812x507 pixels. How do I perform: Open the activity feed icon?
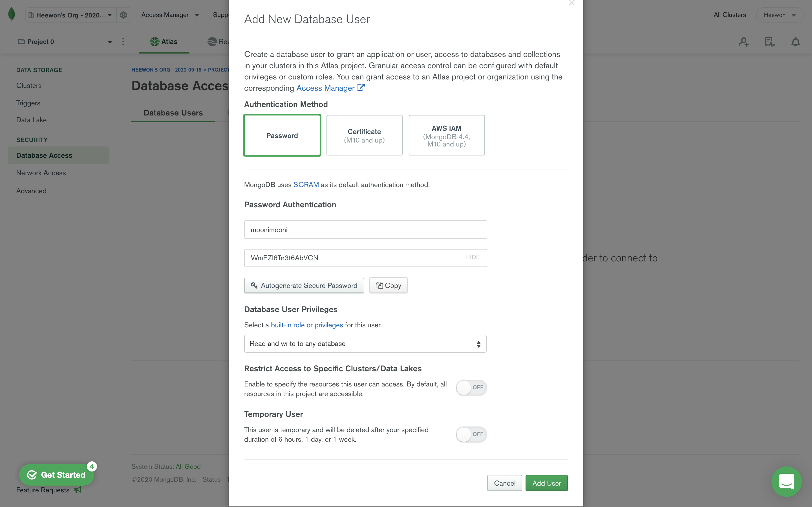coord(769,42)
